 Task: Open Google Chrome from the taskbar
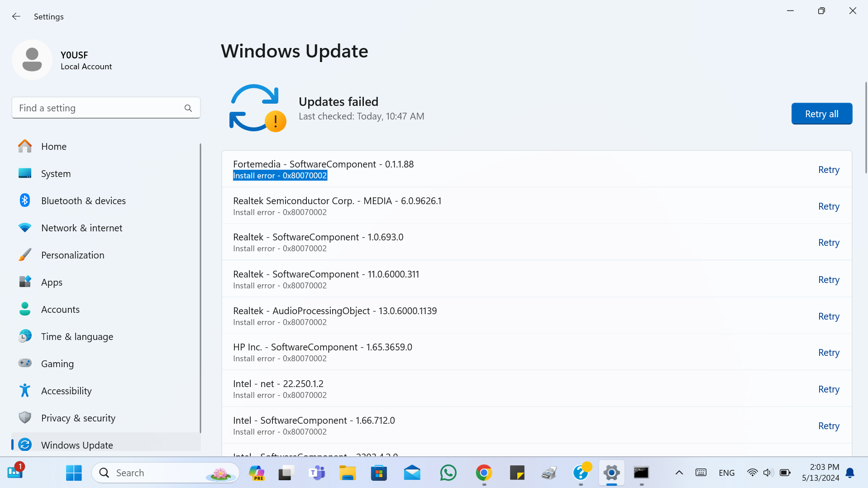coord(484,473)
